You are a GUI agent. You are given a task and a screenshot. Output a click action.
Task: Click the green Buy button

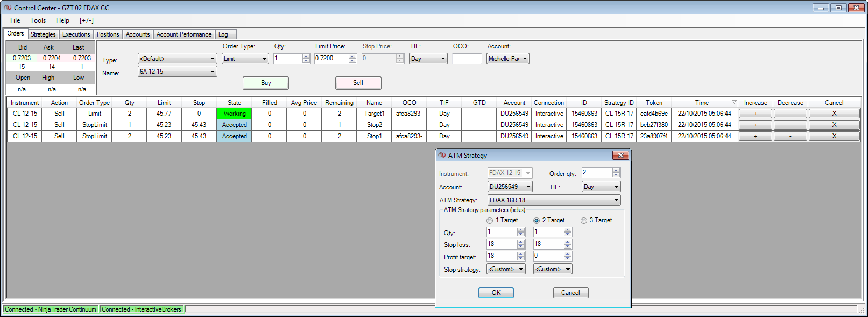pos(266,83)
